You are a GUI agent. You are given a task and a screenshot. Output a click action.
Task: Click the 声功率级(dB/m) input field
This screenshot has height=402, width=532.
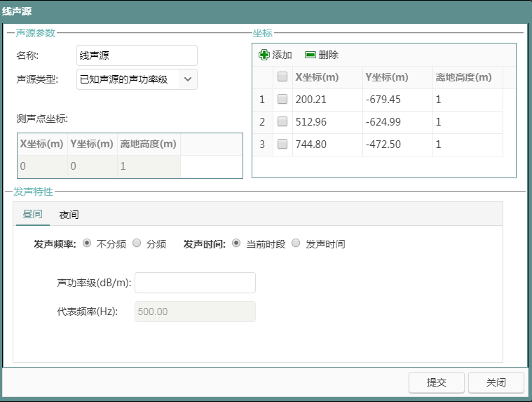pos(195,283)
